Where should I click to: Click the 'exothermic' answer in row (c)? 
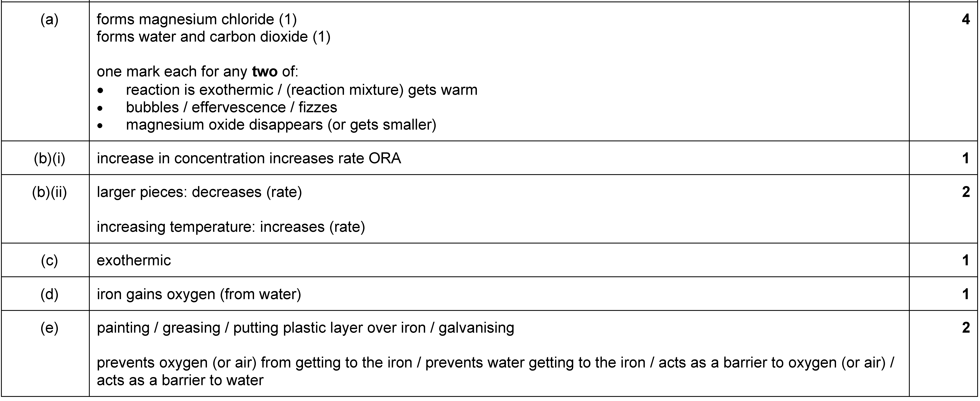point(134,260)
